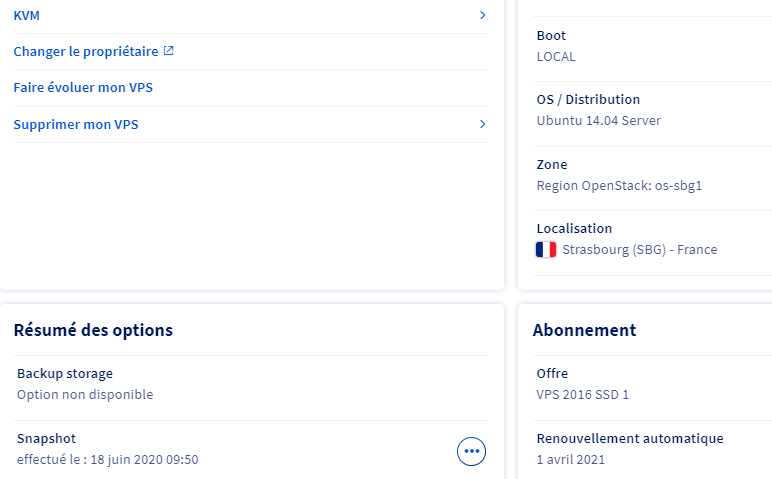Click the VPS 2016 SSD 1 offer text

click(x=582, y=395)
